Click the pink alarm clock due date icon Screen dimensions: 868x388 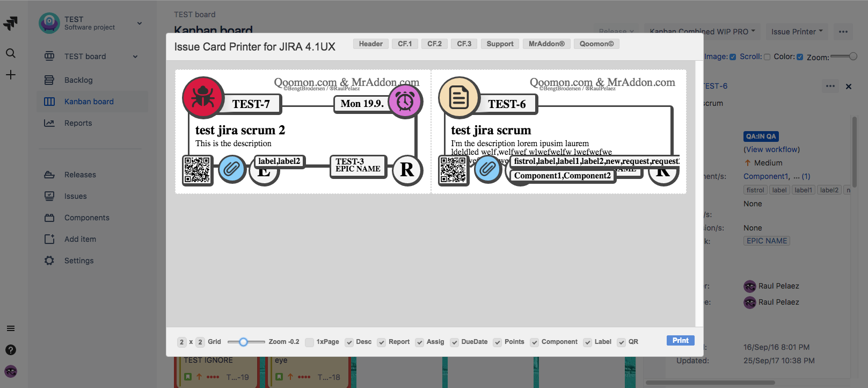pyautogui.click(x=405, y=101)
